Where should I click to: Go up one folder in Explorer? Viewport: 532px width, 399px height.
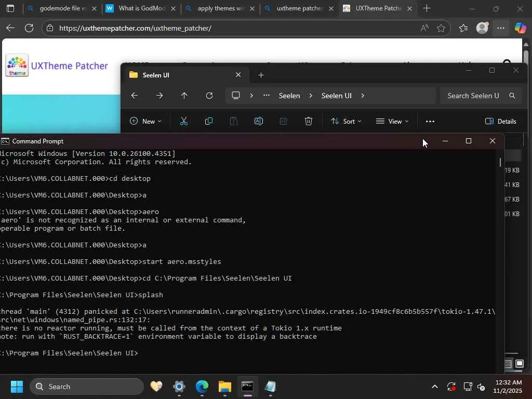coord(184,96)
